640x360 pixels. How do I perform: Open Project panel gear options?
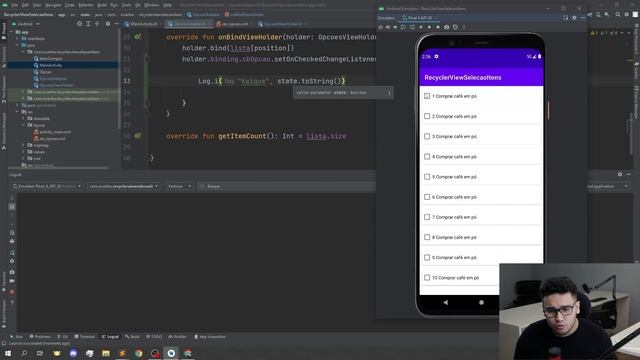[x=108, y=24]
